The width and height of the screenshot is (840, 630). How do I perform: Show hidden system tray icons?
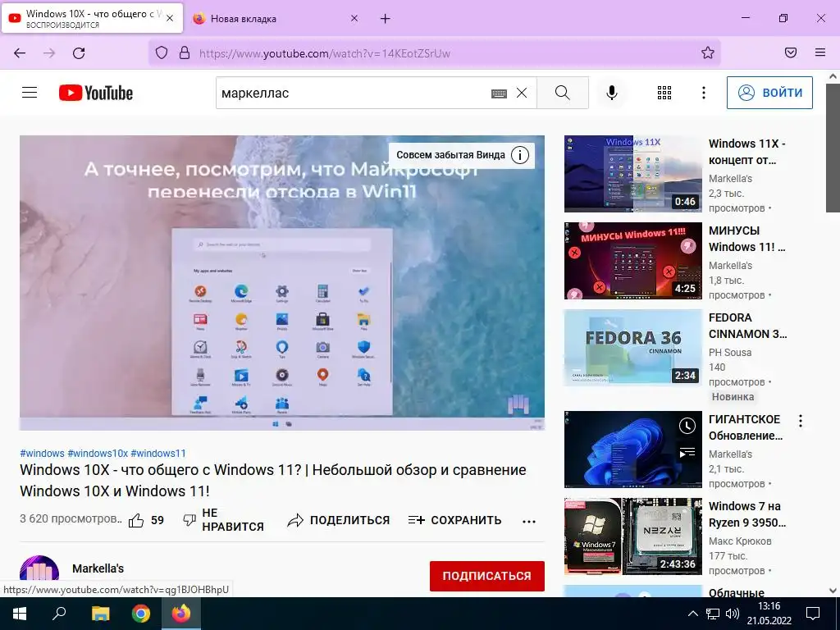coord(692,614)
